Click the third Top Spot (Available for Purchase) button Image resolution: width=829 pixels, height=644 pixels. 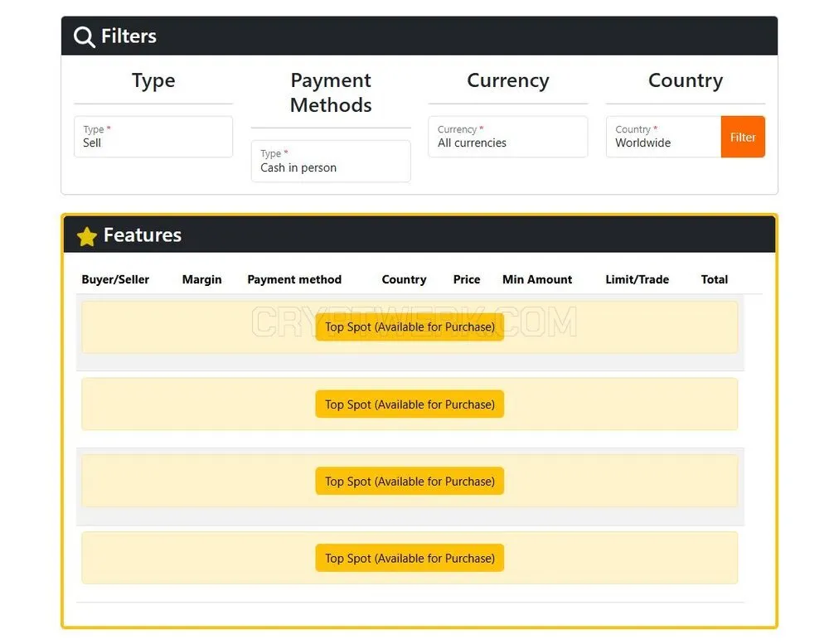click(x=410, y=482)
